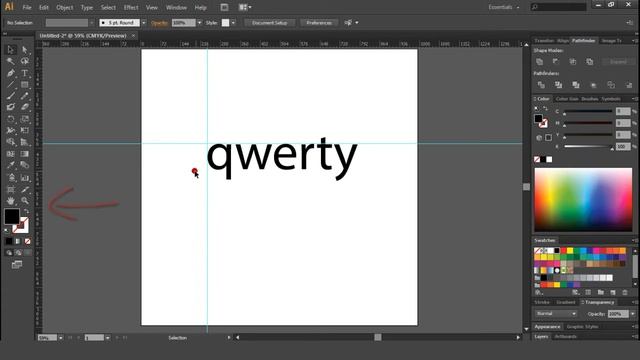Select the Rotate tool
The height and width of the screenshot is (360, 640).
pos(11,119)
